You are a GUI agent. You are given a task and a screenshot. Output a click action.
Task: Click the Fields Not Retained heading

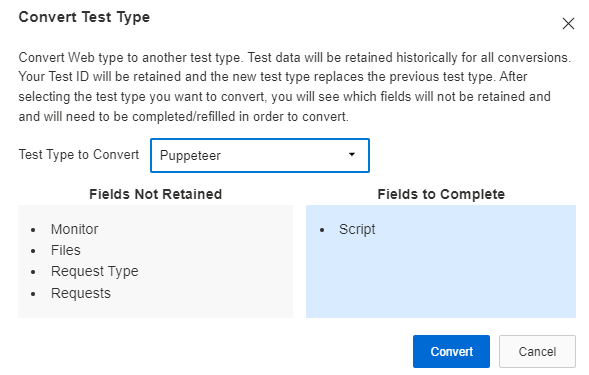[x=156, y=194]
